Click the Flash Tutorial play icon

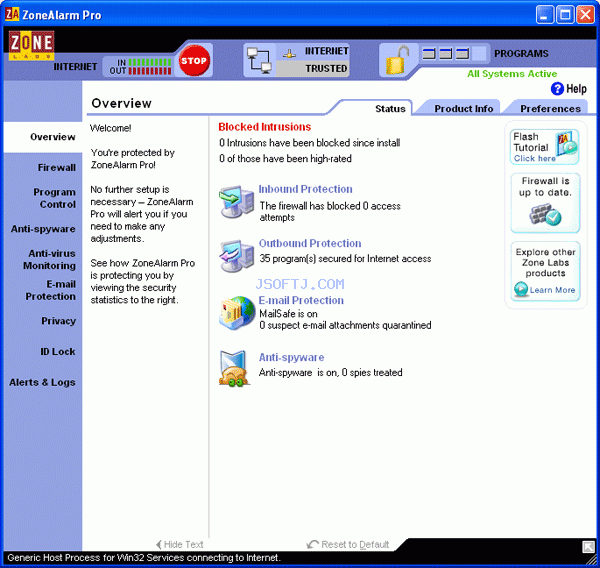pos(567,143)
